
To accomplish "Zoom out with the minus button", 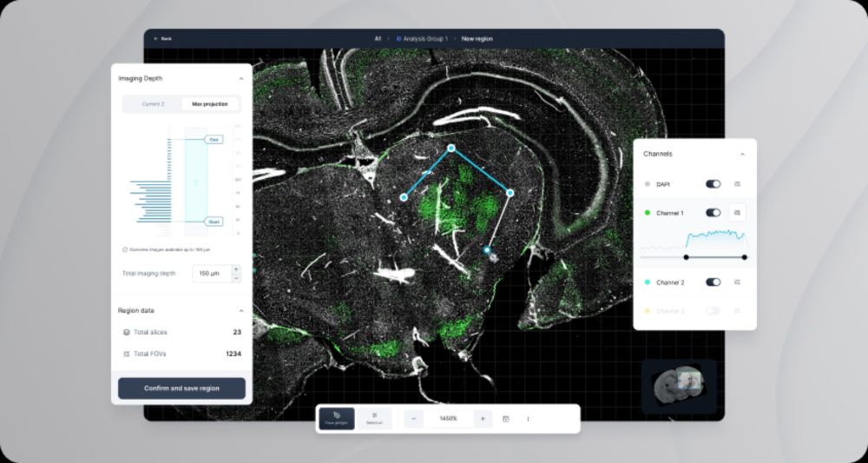I will click(x=413, y=419).
